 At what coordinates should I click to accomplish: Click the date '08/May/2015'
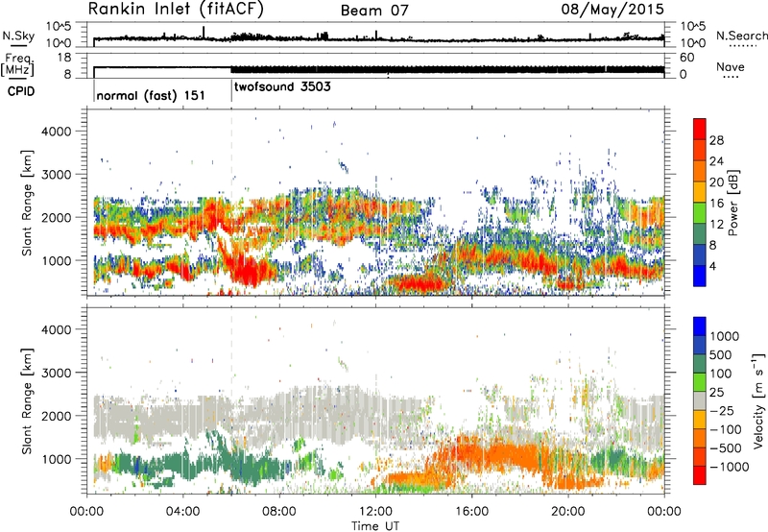(612, 9)
